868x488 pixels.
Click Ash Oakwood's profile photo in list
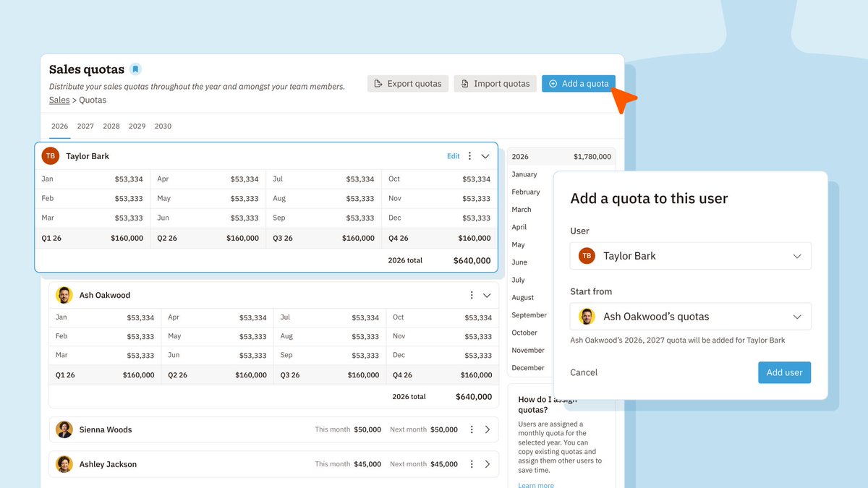click(64, 295)
